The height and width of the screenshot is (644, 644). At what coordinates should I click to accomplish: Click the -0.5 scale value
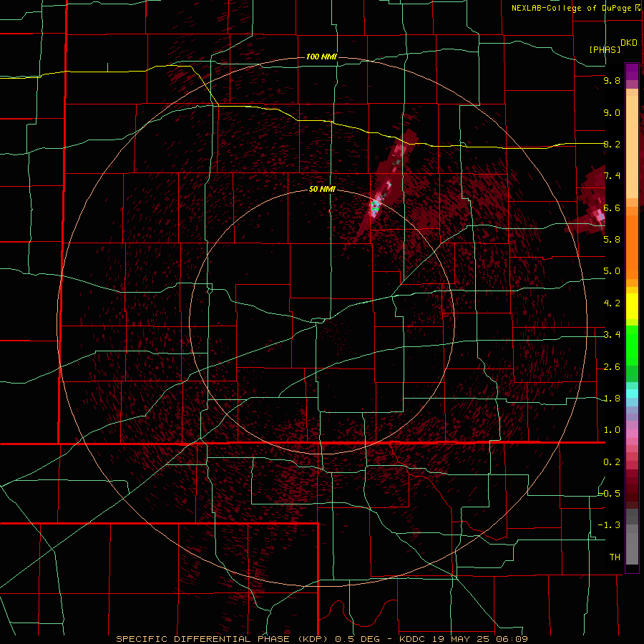pos(610,493)
